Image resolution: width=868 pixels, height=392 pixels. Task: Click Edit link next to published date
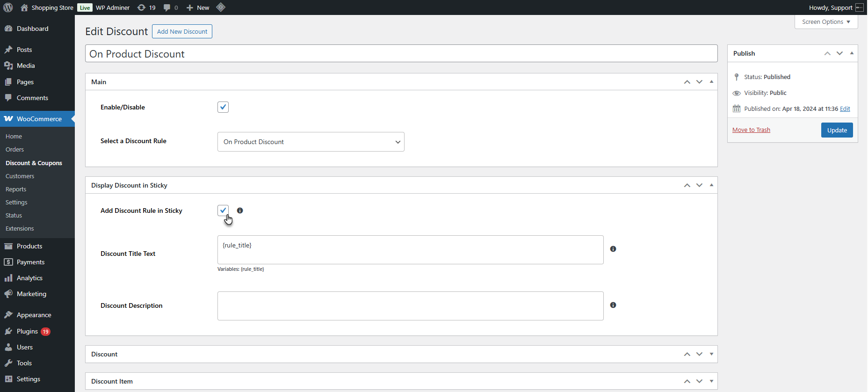845,109
